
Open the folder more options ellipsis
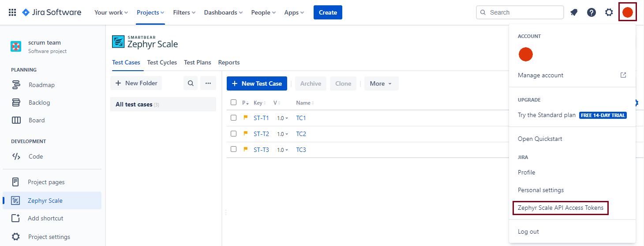208,83
